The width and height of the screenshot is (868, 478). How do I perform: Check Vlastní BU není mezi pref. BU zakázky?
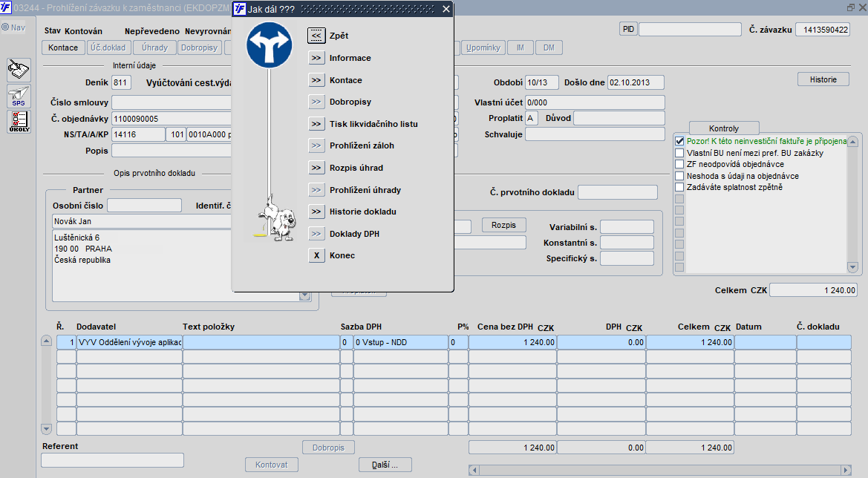pyautogui.click(x=680, y=153)
